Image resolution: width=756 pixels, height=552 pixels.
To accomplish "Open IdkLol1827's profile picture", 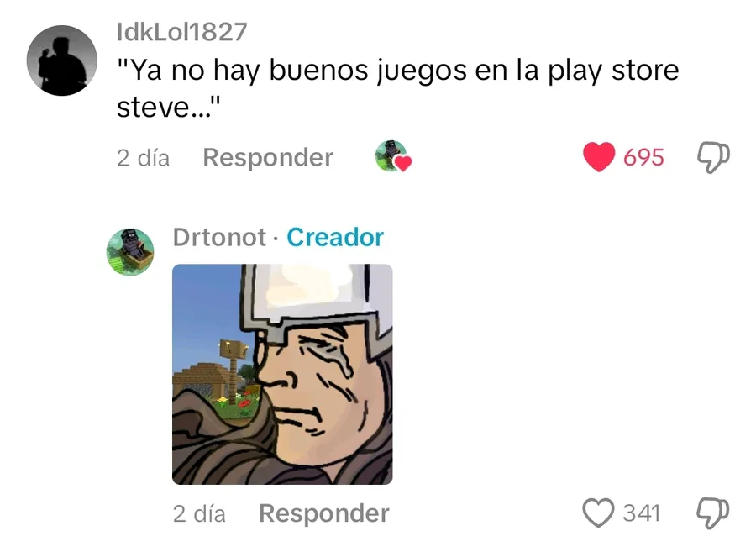I will click(61, 60).
